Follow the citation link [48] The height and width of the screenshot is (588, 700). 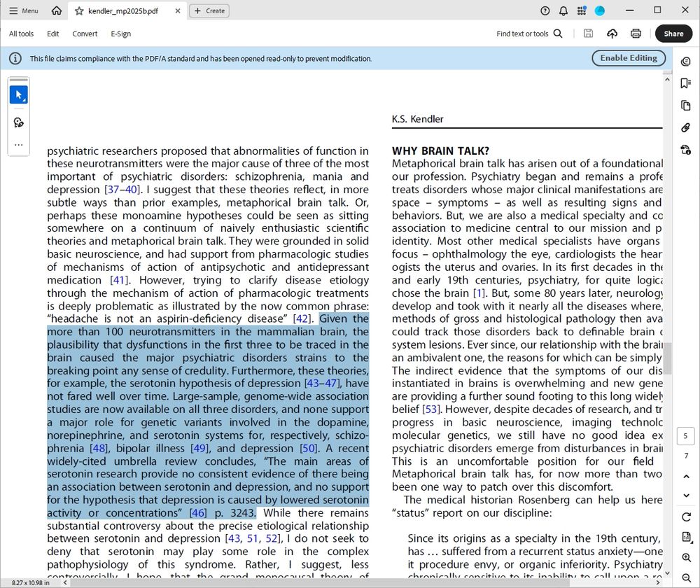pos(99,448)
